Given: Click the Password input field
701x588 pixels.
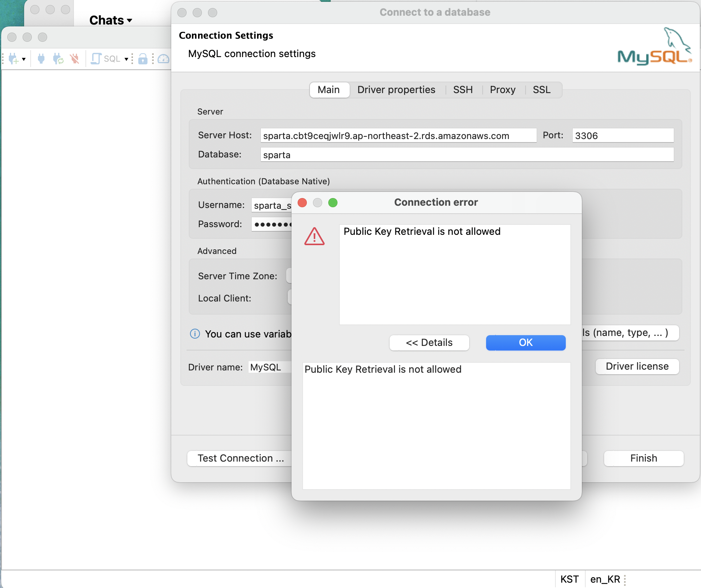Looking at the screenshot, I should pyautogui.click(x=272, y=224).
